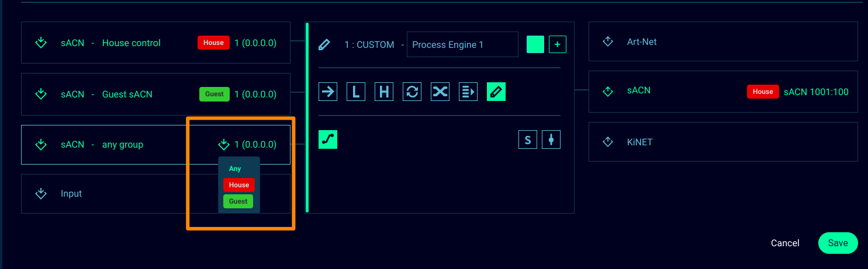Click the pencil icon beside 1 : CUSTOM
The height and width of the screenshot is (269, 868).
tap(324, 45)
